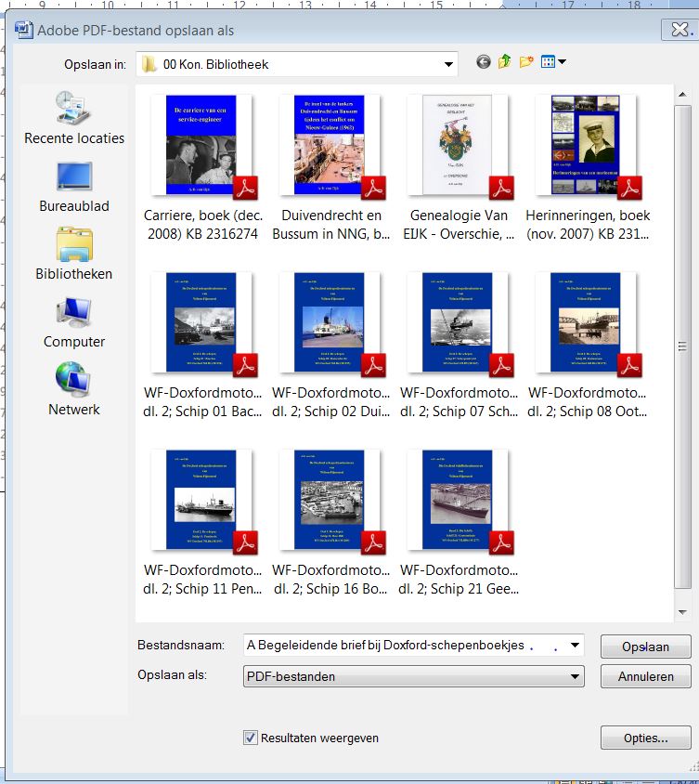Click the Back navigation arrow icon
This screenshot has height=784, width=699.
pyautogui.click(x=483, y=62)
